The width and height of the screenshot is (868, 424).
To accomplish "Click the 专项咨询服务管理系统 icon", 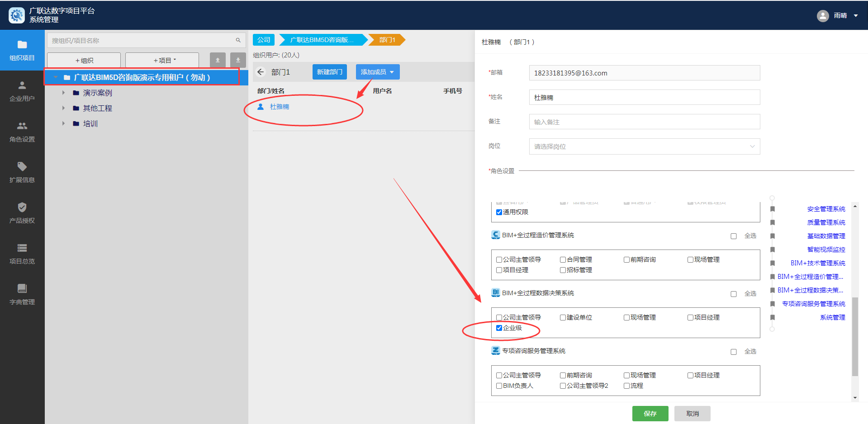I will (496, 351).
